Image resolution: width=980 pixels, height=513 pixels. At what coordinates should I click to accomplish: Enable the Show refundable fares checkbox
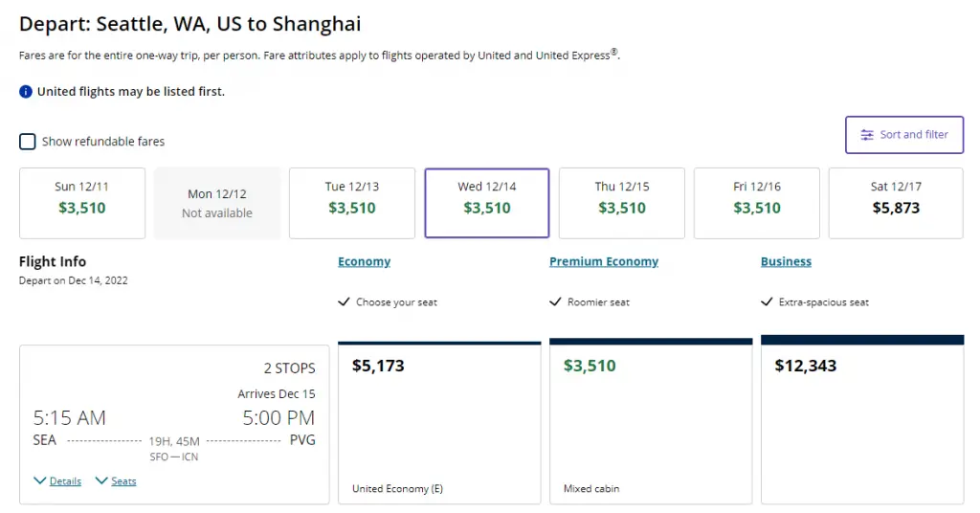pos(28,142)
